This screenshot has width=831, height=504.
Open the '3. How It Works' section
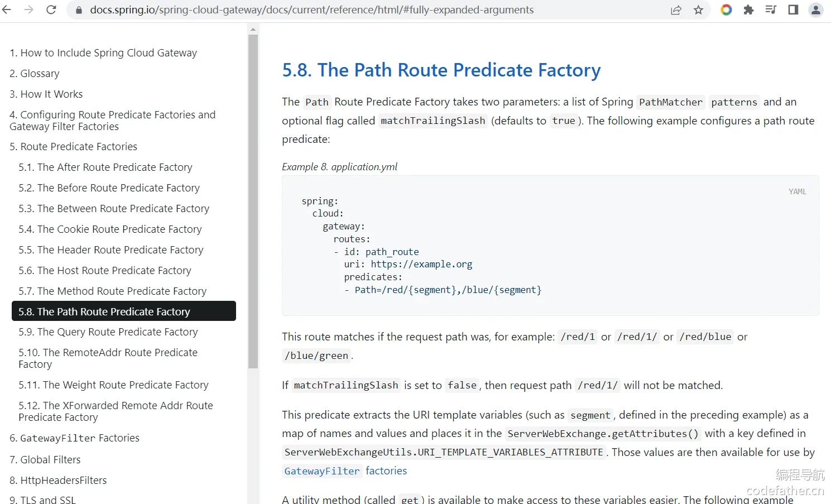click(x=46, y=94)
